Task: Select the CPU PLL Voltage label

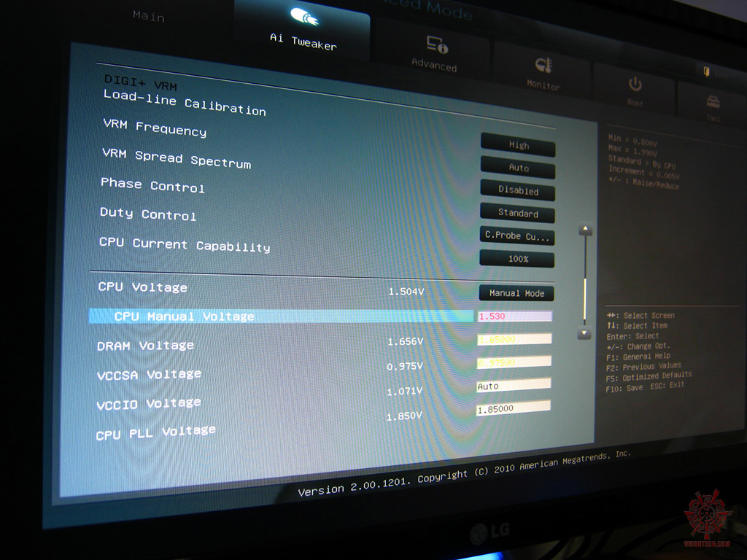Action: [155, 433]
